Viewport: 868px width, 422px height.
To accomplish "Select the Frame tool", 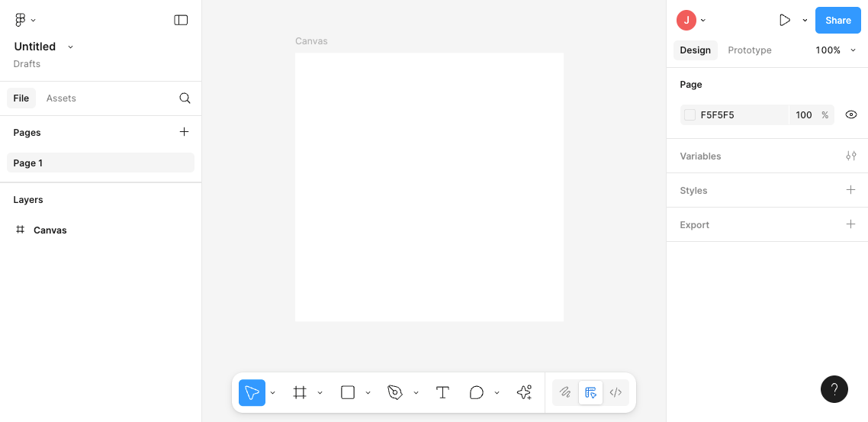I will click(300, 393).
